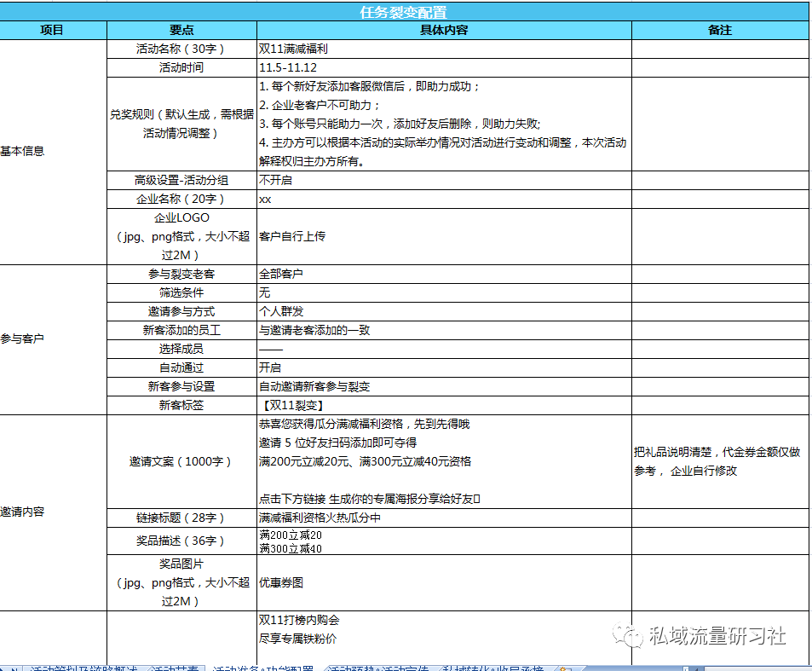Select the 全部客户 cell
The image size is (812, 671).
(444, 274)
